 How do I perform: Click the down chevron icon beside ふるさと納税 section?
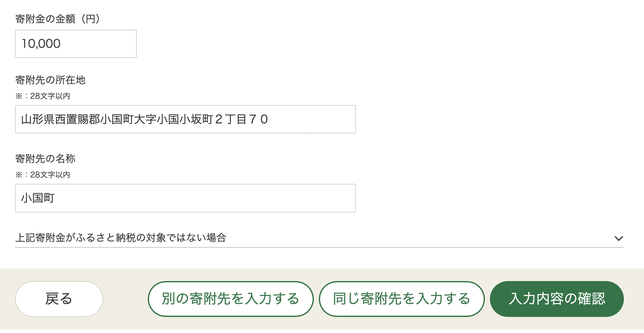(619, 238)
